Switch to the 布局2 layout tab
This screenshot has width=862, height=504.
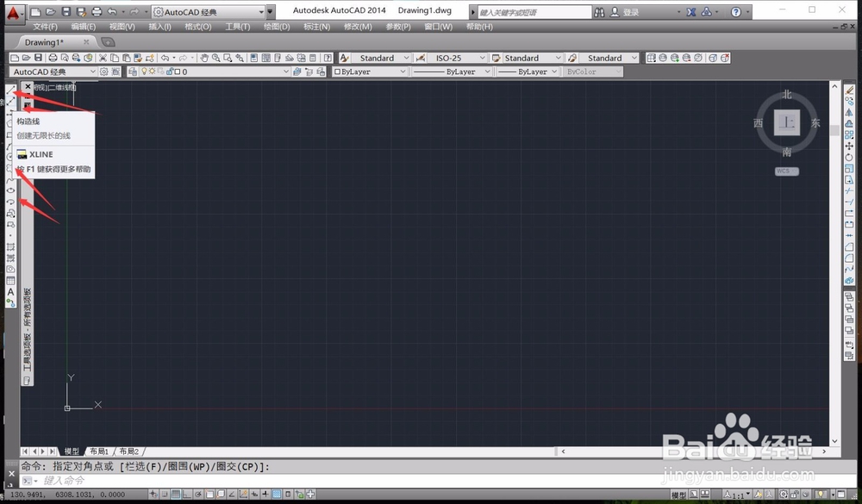tap(129, 451)
